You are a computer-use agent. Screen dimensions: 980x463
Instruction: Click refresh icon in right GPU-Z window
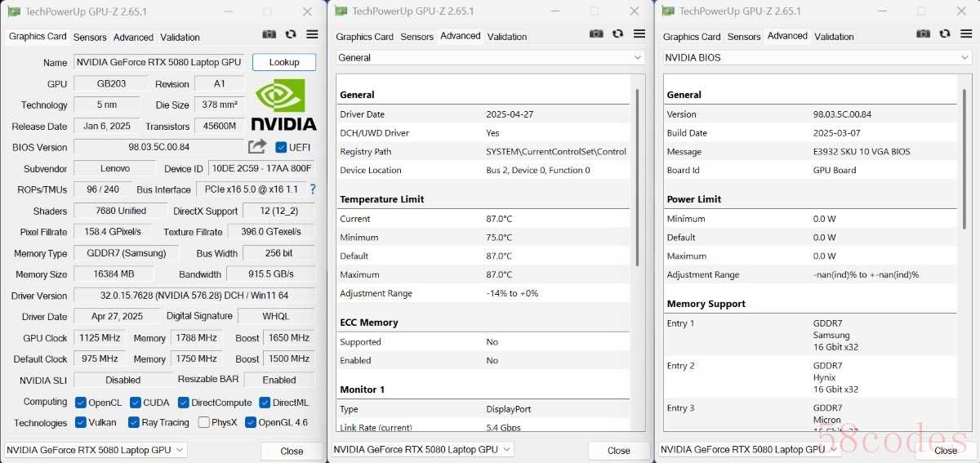[x=945, y=33]
